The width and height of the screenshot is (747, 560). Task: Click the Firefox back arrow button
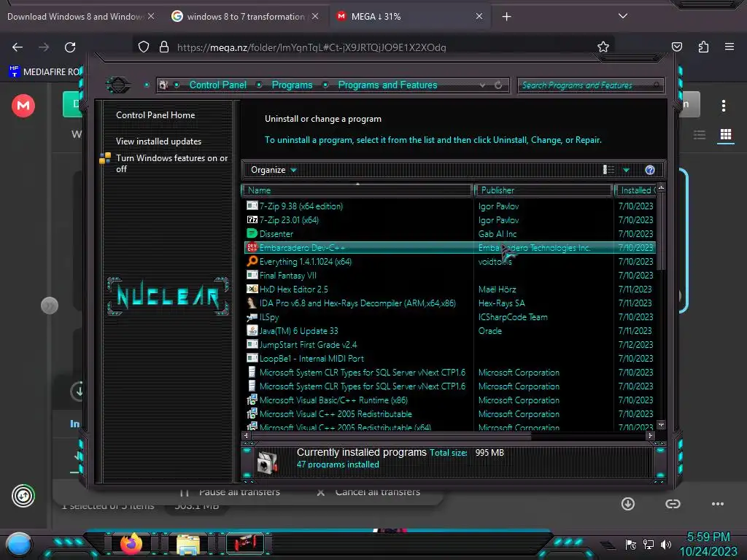18,47
